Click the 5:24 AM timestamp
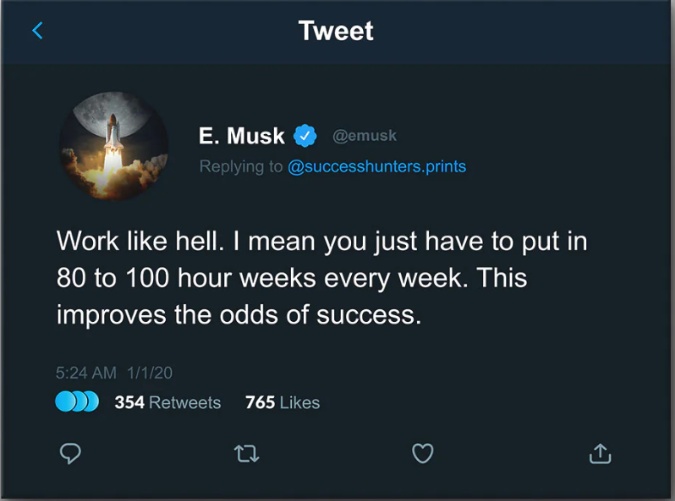Screen dimensions: 675x501 87,372
